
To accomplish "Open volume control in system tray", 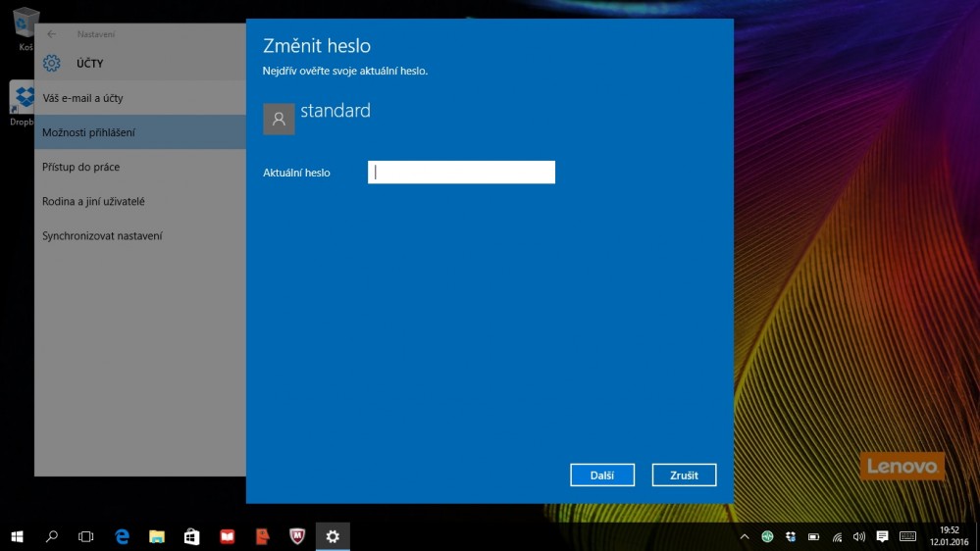I will click(859, 536).
